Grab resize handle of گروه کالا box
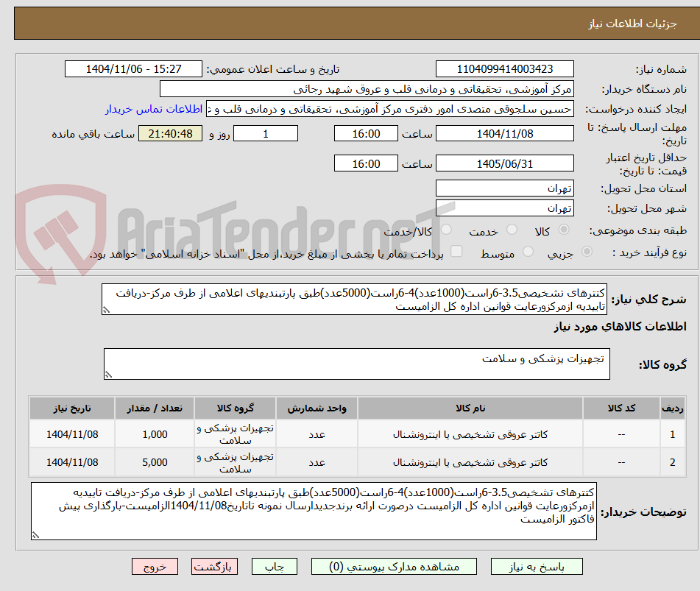Viewport: 700px width, 591px height. (108, 375)
